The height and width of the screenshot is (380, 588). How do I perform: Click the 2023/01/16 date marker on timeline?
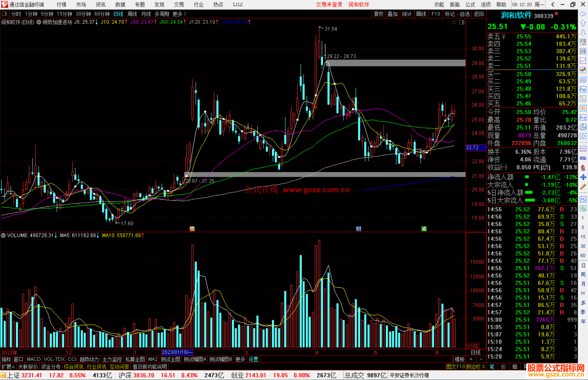[x=177, y=352]
